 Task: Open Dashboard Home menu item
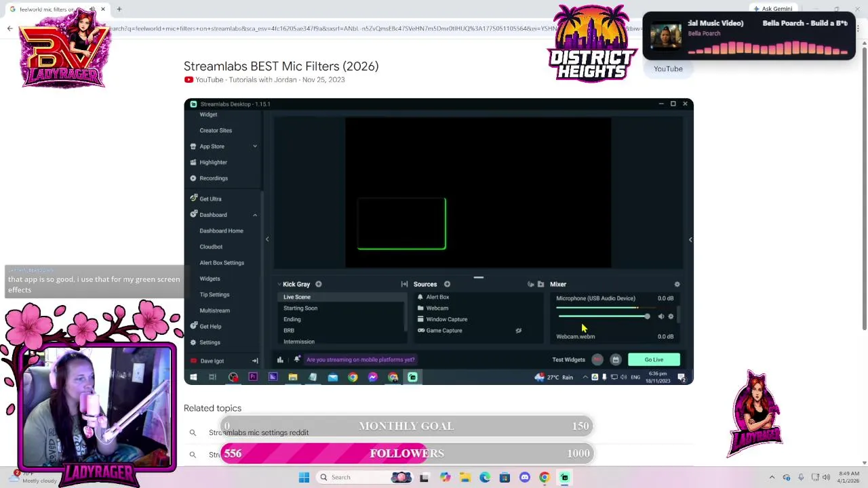click(221, 230)
